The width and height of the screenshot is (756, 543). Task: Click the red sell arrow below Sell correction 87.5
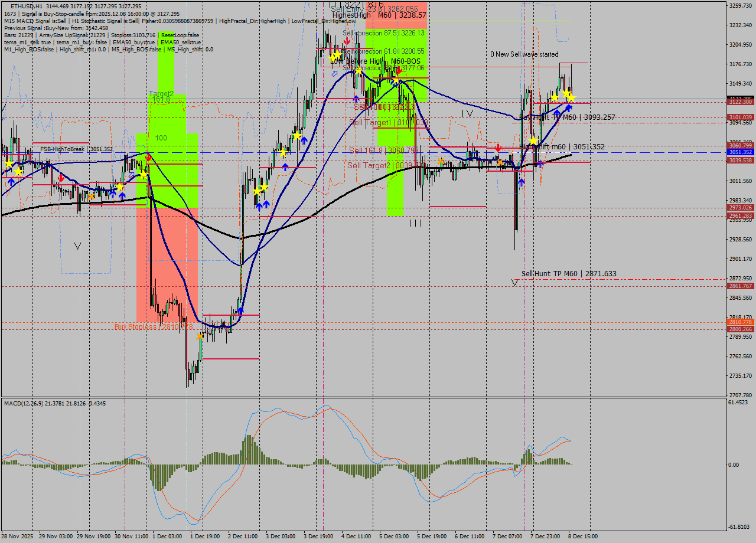point(347,41)
